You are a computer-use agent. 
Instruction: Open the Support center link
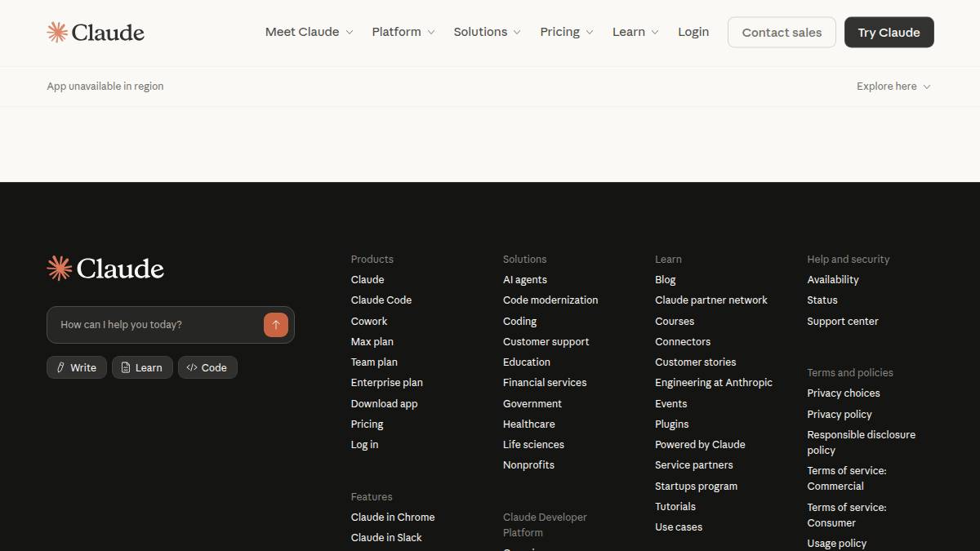click(842, 322)
